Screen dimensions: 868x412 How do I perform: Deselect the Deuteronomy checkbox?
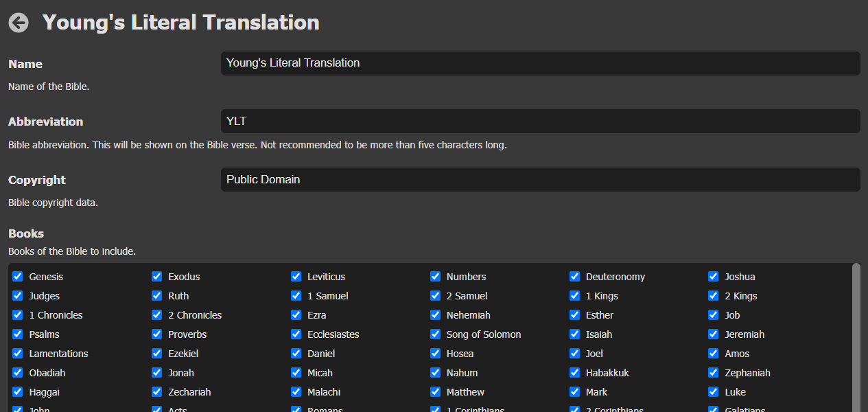(575, 277)
